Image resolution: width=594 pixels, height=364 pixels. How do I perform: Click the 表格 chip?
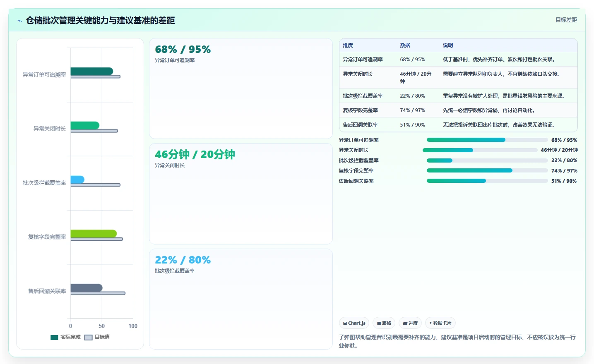point(384,323)
